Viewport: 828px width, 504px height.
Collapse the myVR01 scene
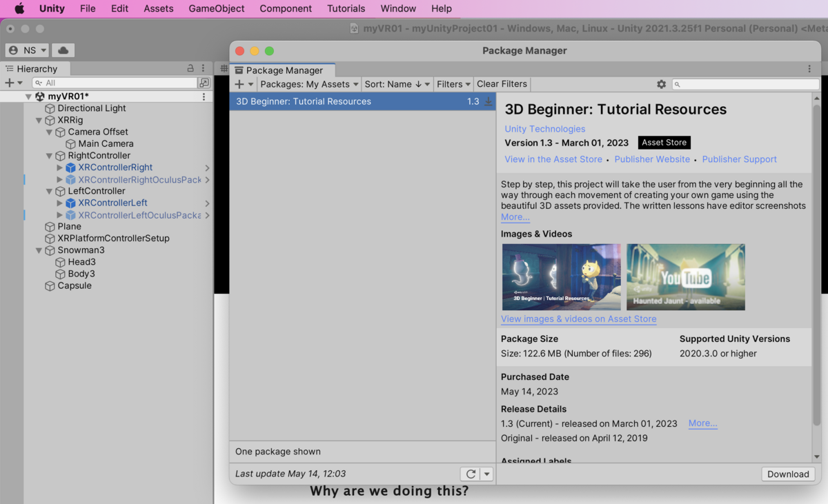(x=28, y=97)
